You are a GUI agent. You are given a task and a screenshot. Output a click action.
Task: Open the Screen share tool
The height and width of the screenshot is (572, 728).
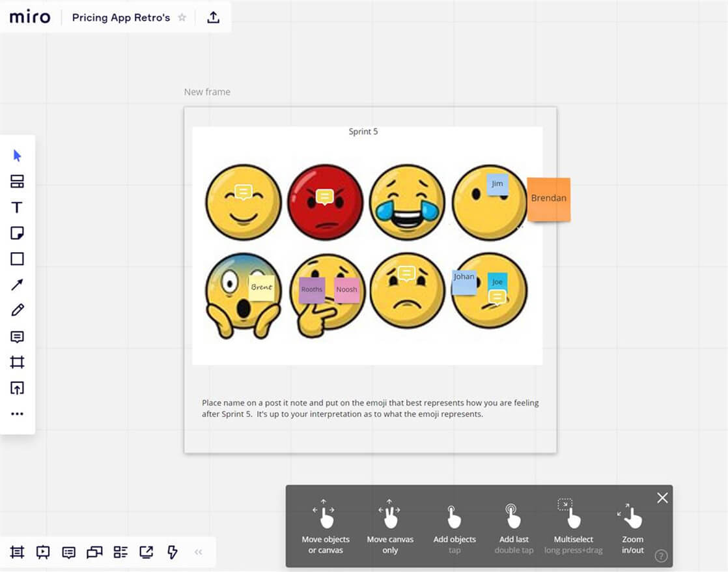[x=147, y=552]
